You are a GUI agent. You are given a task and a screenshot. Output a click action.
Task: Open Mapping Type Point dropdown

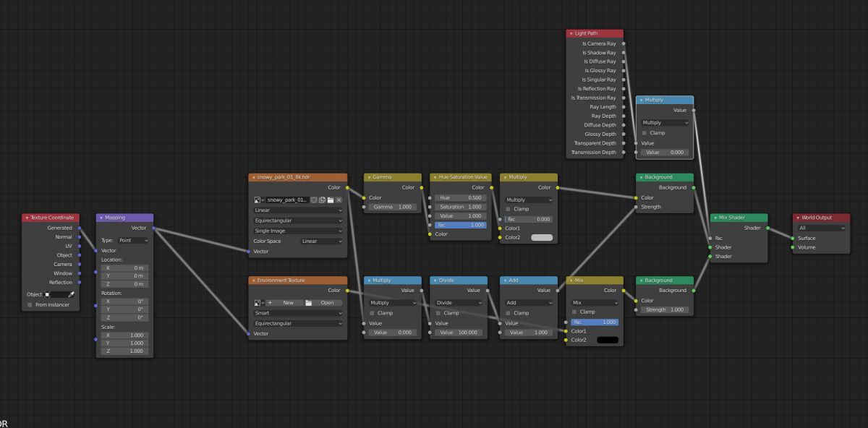(134, 240)
